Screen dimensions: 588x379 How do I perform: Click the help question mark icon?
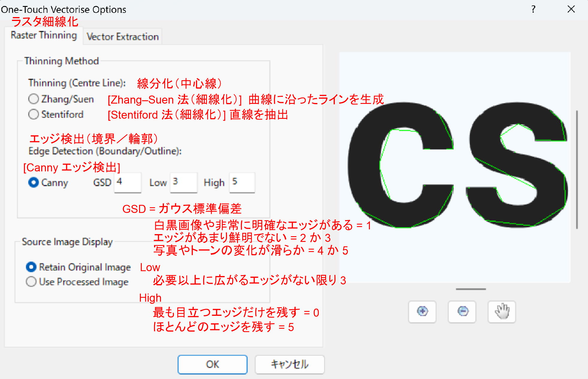click(x=533, y=9)
